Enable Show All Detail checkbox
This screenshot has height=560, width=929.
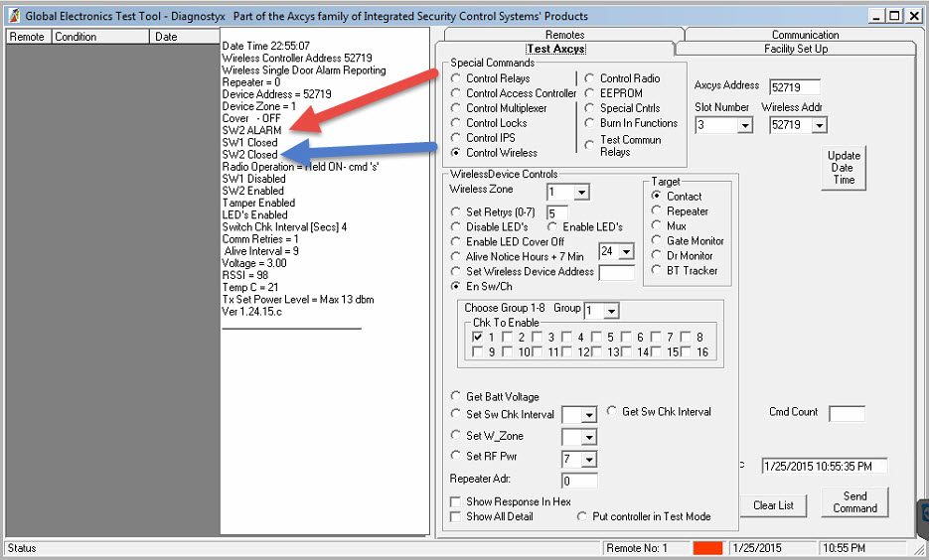point(455,516)
